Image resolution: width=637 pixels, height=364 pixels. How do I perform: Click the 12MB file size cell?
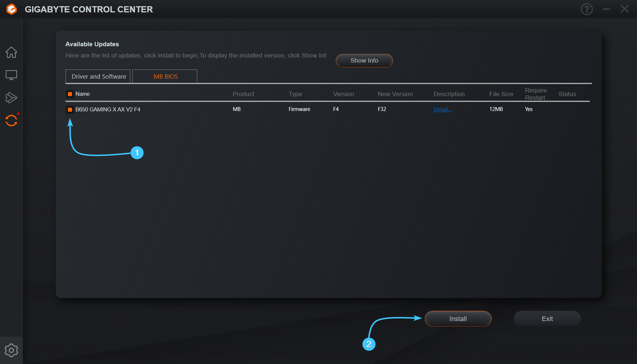(496, 109)
